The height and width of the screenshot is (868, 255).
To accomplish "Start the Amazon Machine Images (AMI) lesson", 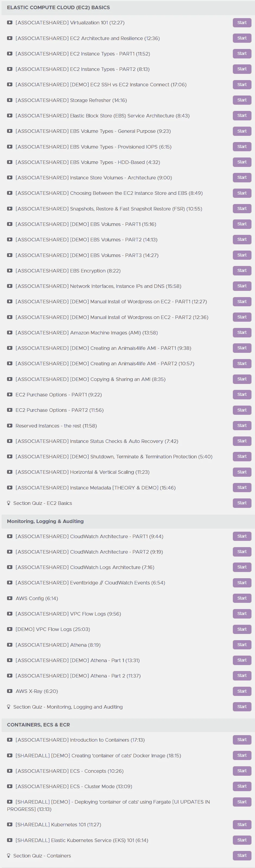I will coord(242,333).
